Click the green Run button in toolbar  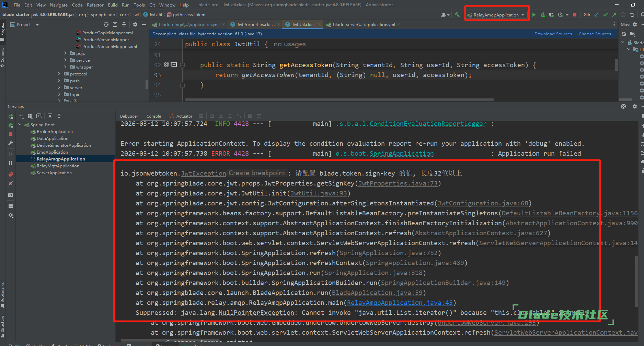[534, 15]
